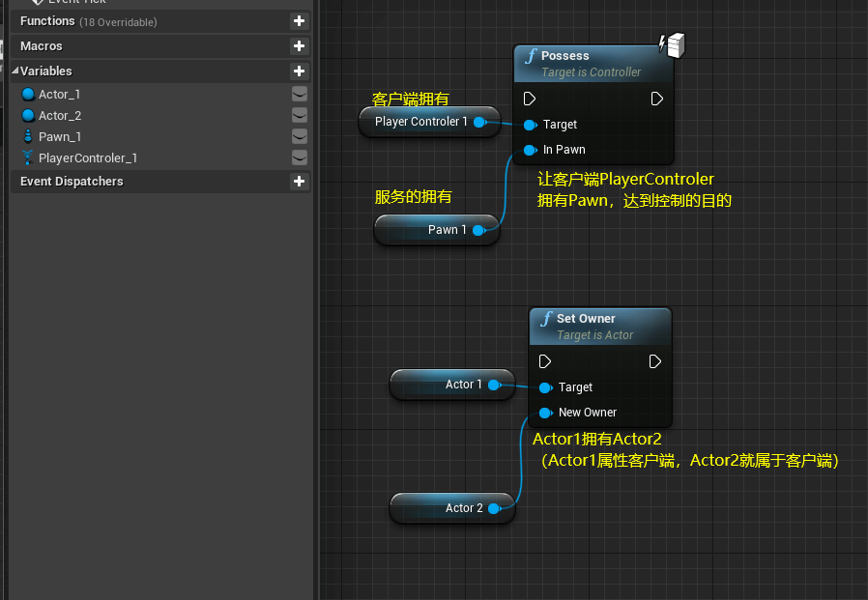The width and height of the screenshot is (868, 600).
Task: Click the "Target is Controller" subtitle text
Action: click(x=591, y=72)
